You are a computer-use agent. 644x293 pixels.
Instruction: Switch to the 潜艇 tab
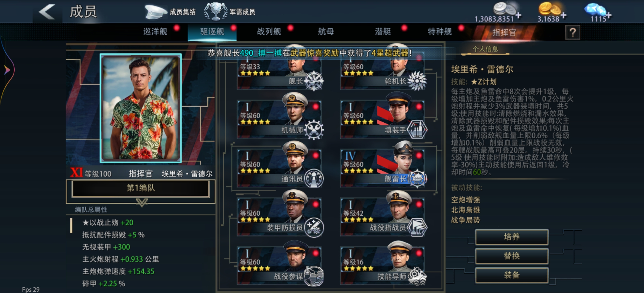pos(383,32)
